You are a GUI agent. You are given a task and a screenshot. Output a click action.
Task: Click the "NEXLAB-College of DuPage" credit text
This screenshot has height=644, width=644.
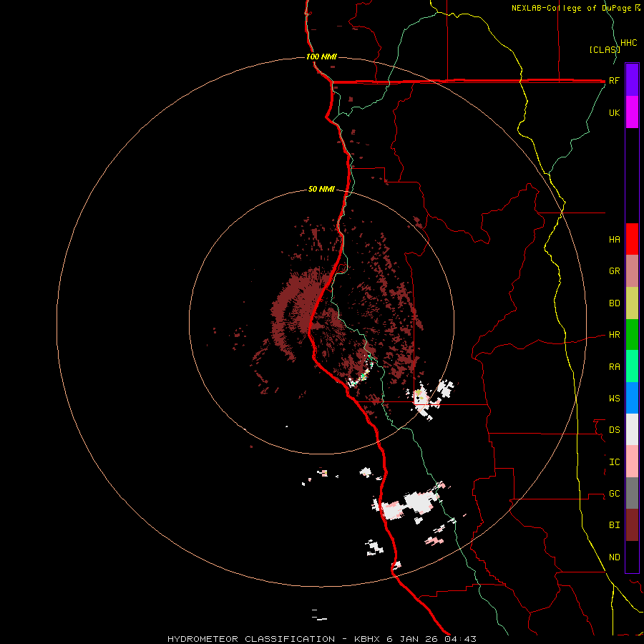(x=571, y=8)
